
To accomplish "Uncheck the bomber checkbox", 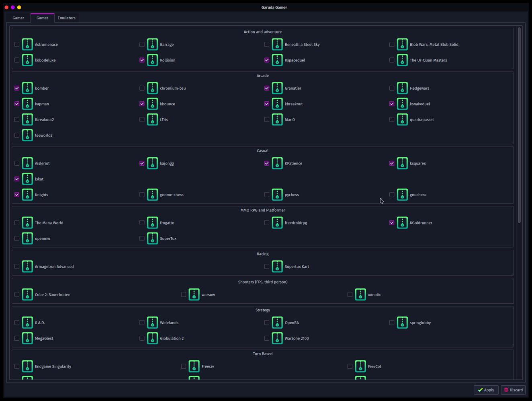I will [x=17, y=88].
